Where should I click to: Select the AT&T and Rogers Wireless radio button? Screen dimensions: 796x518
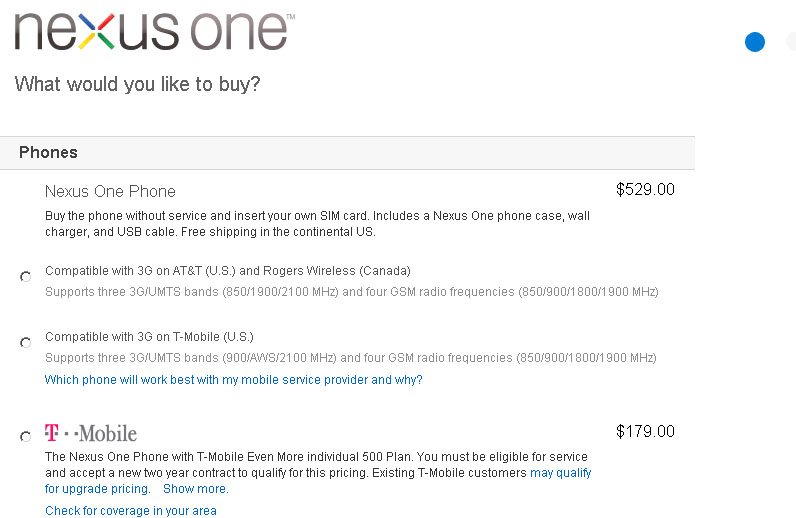pyautogui.click(x=25, y=276)
